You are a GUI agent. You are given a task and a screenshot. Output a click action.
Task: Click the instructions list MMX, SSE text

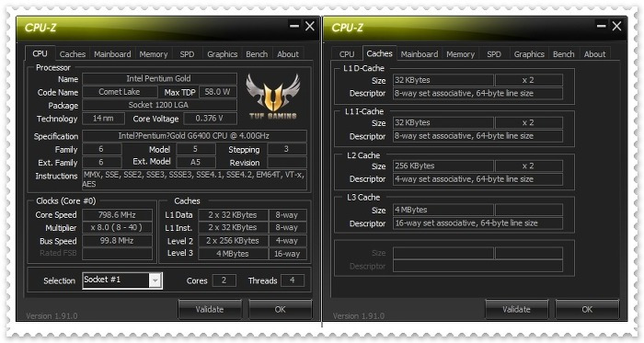pos(194,179)
